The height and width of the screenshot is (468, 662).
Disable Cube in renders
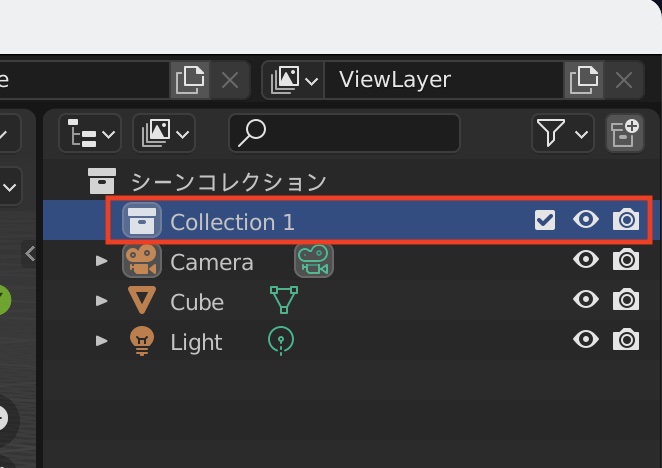pyautogui.click(x=626, y=299)
